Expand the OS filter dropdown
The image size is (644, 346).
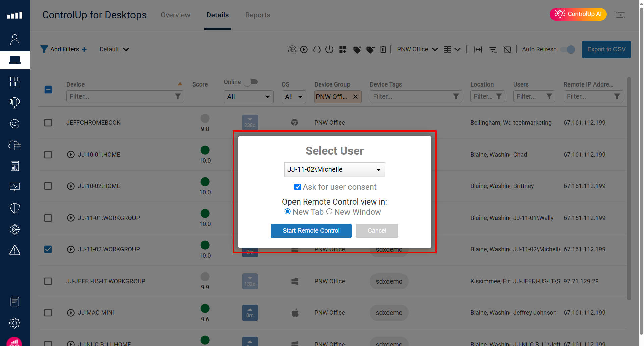[x=293, y=97]
